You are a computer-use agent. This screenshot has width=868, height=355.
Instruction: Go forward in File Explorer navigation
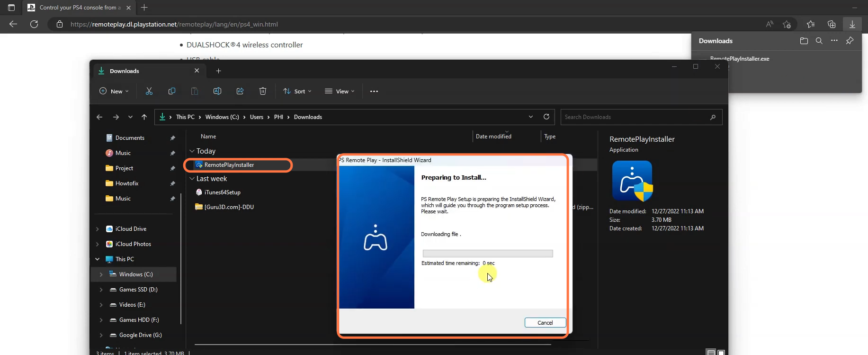click(x=116, y=117)
